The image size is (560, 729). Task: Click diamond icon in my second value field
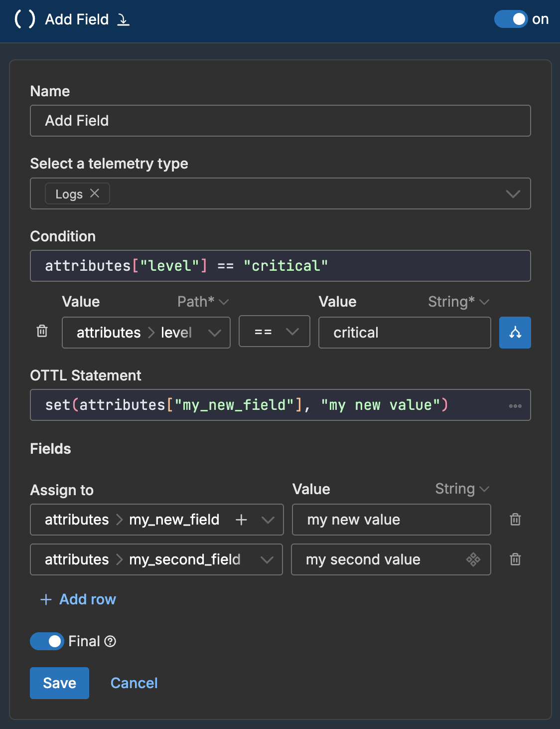point(473,559)
